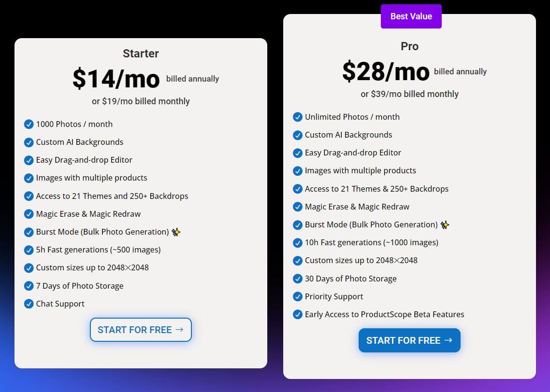Click Start for Free on the Starter plan
This screenshot has height=392, width=550.
point(141,330)
